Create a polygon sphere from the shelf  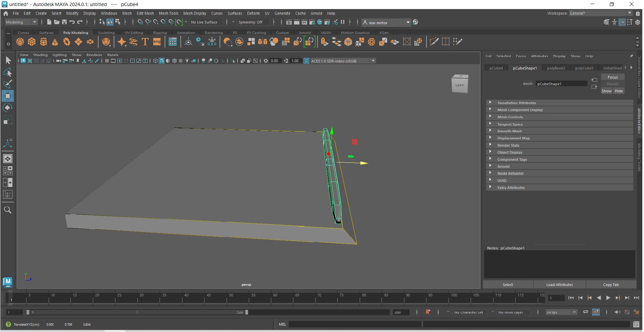coord(20,42)
